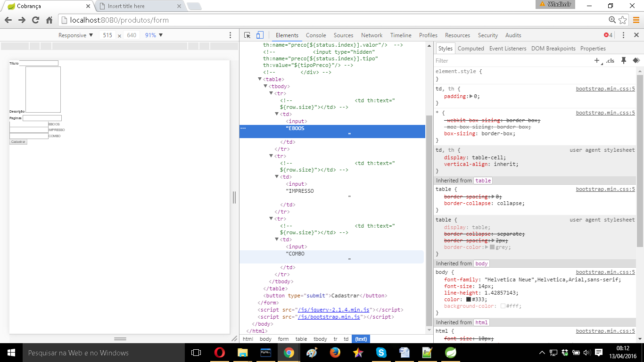Open the Windows Start menu
644x362 pixels.
(x=11, y=353)
